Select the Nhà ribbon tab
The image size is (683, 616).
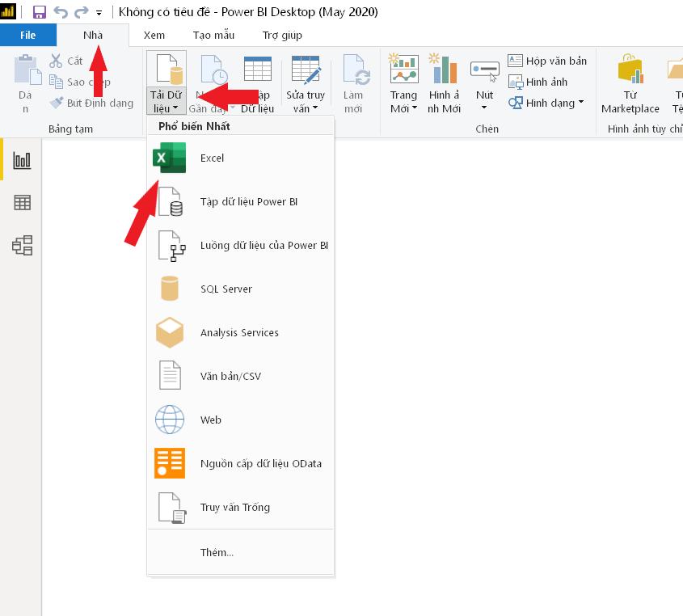[x=93, y=35]
